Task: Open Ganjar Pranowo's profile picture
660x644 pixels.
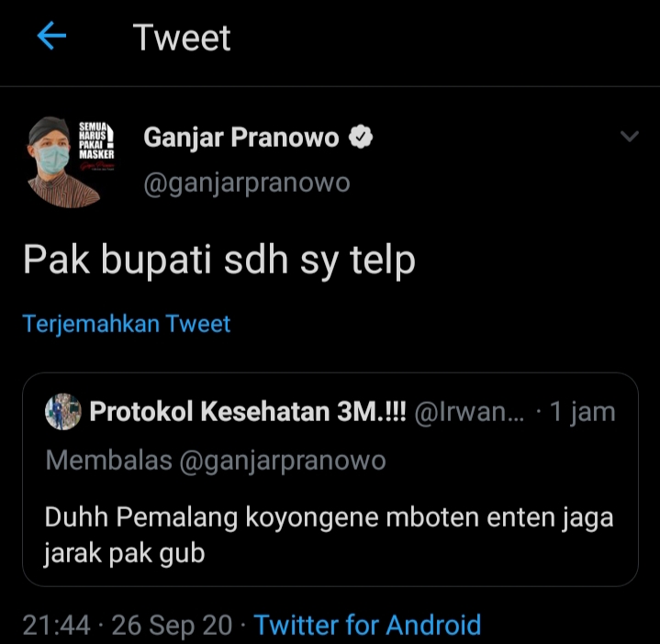Action: click(71, 162)
